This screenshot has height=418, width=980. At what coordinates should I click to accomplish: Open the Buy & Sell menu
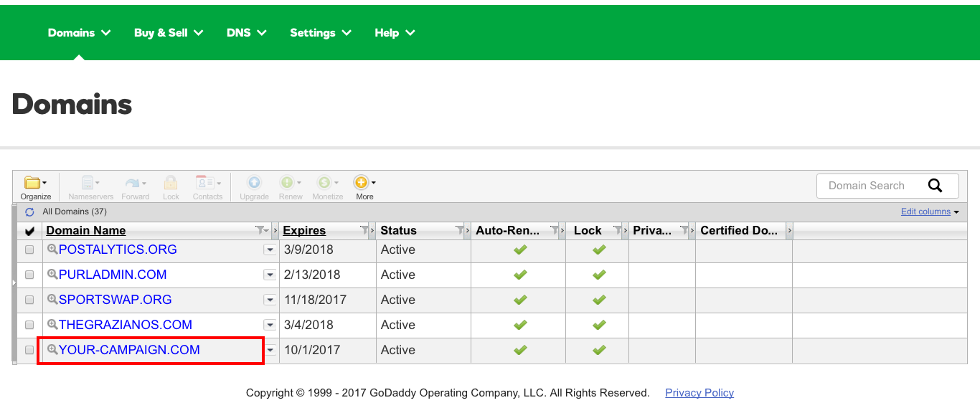click(x=169, y=33)
